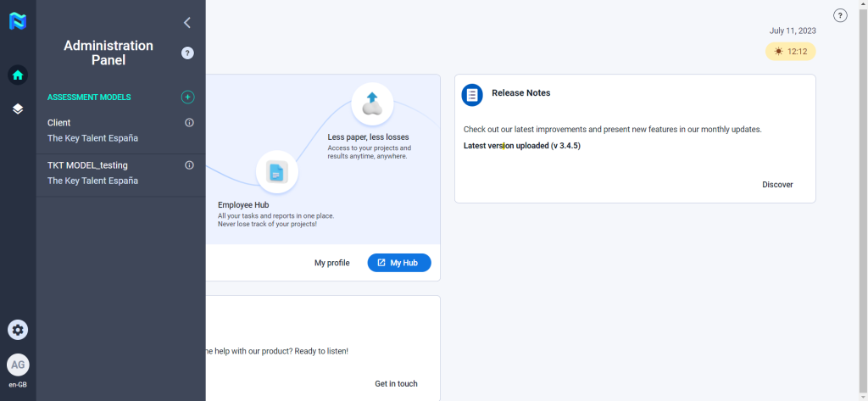This screenshot has width=868, height=401.
Task: Go to Home via sidebar icon
Action: (x=18, y=75)
